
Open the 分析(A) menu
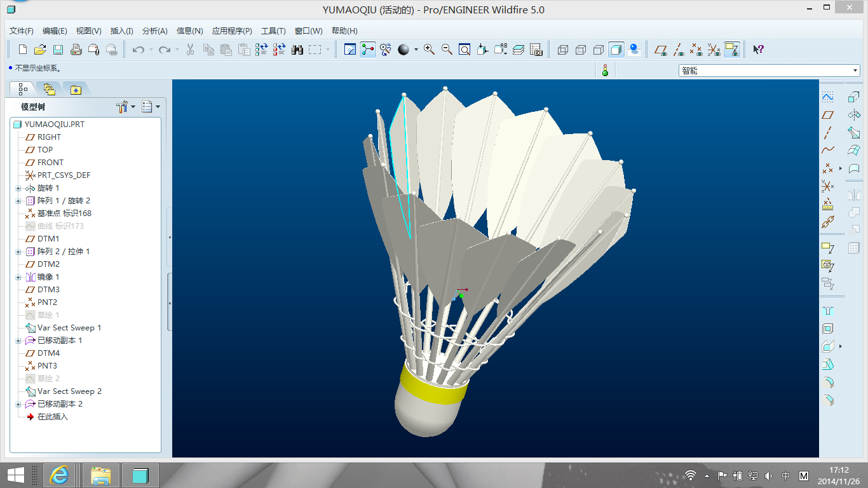154,30
